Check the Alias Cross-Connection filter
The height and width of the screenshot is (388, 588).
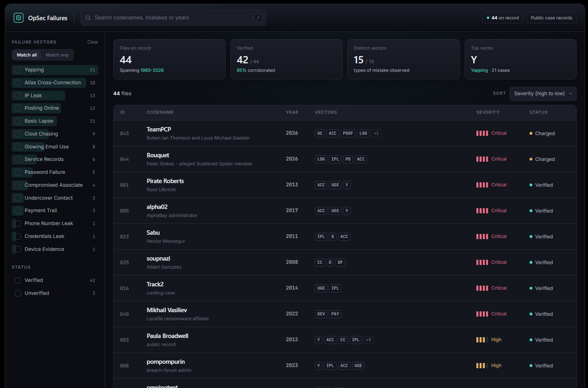coord(18,83)
